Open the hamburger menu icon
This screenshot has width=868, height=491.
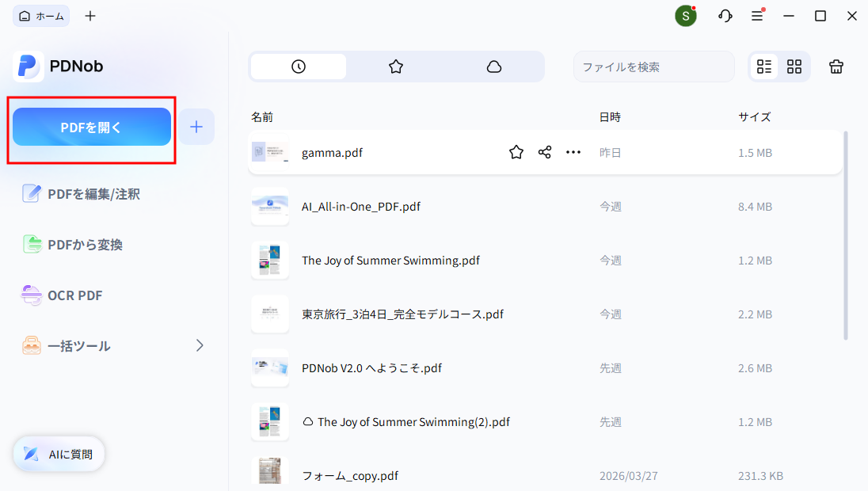click(x=757, y=16)
